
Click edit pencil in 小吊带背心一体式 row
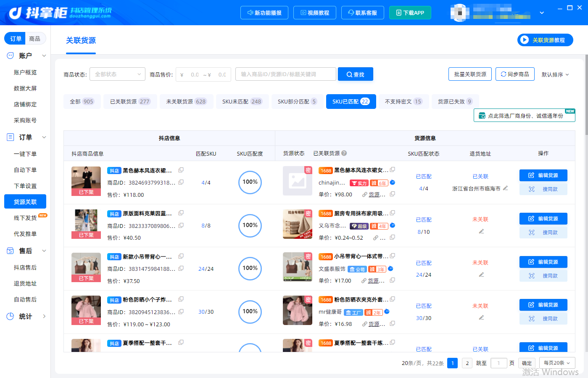(x=482, y=275)
